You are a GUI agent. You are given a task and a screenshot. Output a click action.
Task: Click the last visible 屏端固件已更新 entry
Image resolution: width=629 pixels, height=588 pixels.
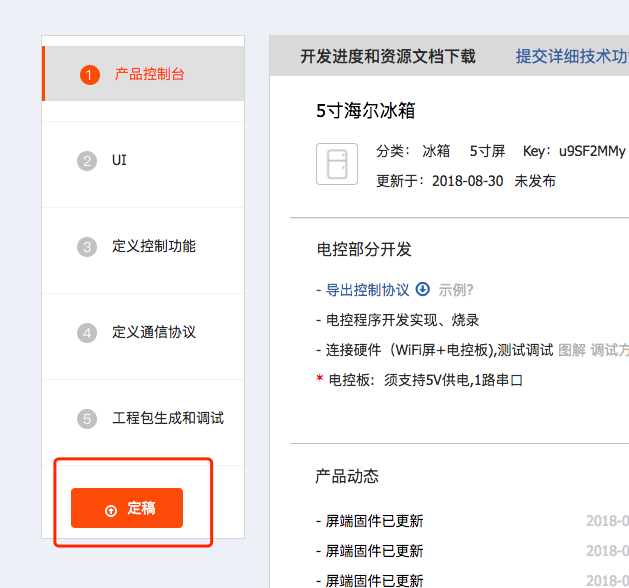(x=369, y=580)
